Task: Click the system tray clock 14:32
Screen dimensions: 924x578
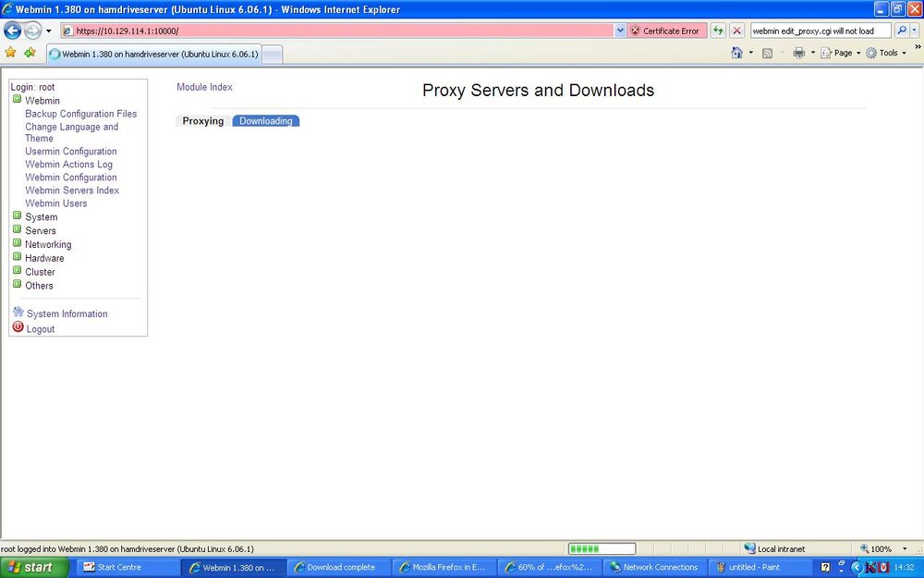Action: click(x=904, y=568)
